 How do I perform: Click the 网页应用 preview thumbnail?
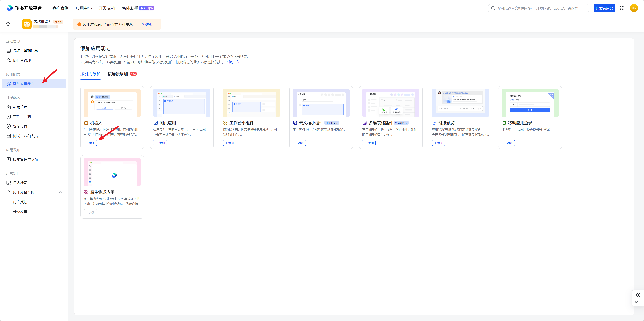[182, 103]
